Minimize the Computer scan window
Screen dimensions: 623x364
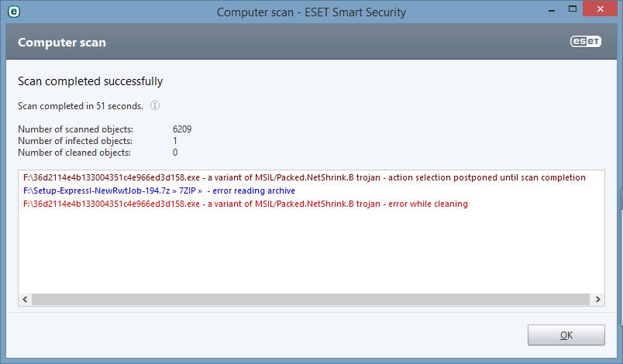(552, 10)
